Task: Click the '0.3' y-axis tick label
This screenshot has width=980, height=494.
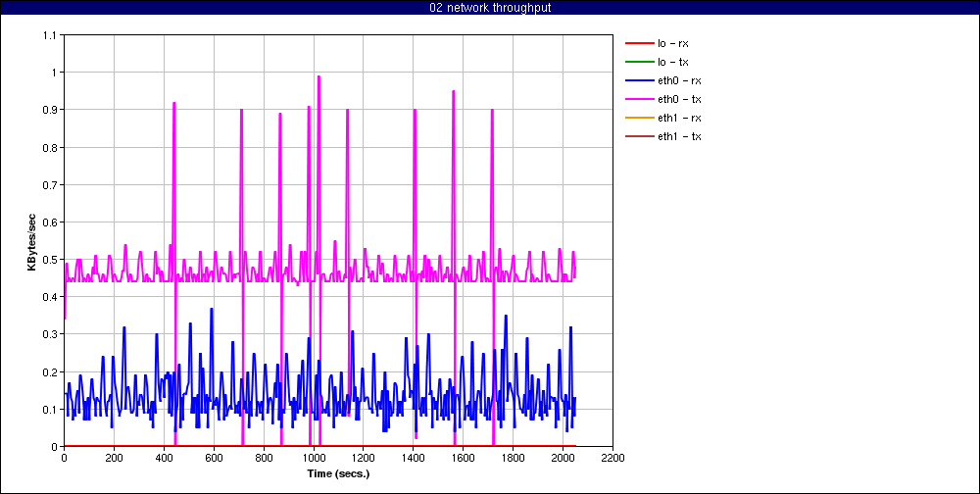Action: point(49,334)
